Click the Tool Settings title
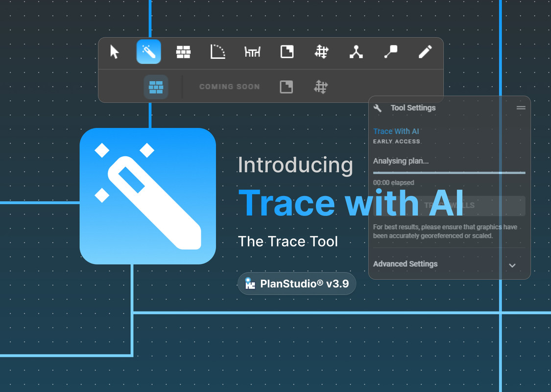The width and height of the screenshot is (551, 392). 413,108
